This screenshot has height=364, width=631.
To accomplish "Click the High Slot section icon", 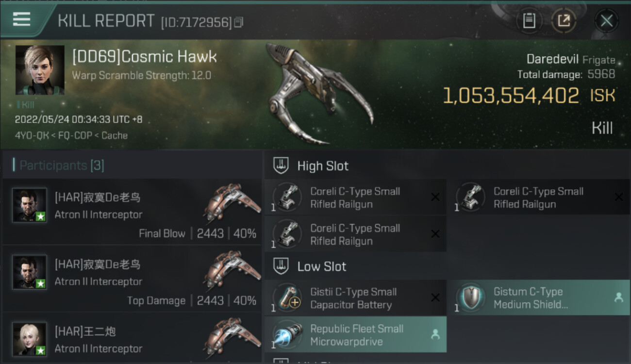I will click(x=281, y=165).
